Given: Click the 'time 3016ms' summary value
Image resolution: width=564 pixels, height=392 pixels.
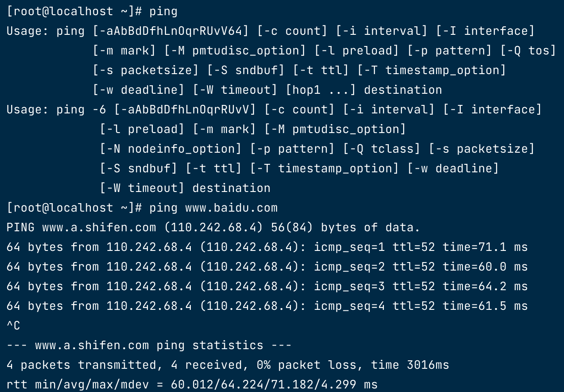Looking at the screenshot, I should click(x=410, y=365).
